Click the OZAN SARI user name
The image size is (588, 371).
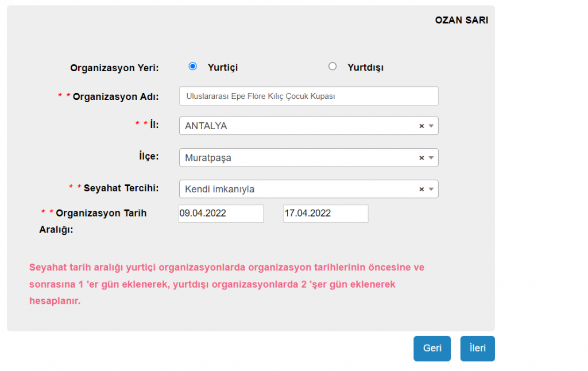[x=461, y=20]
